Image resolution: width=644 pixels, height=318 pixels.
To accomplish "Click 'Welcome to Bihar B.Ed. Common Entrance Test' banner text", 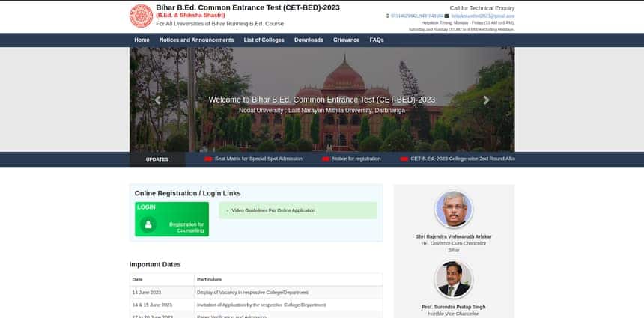I will point(322,100).
